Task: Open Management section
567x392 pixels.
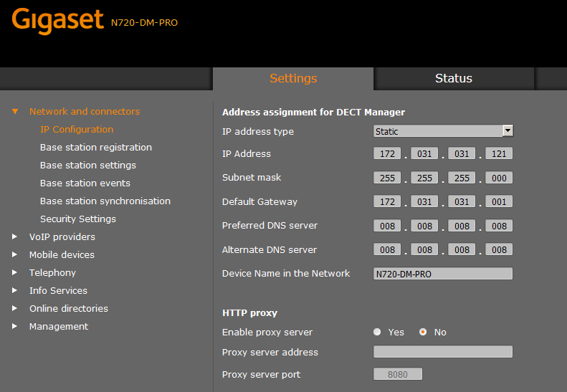Action: click(59, 327)
